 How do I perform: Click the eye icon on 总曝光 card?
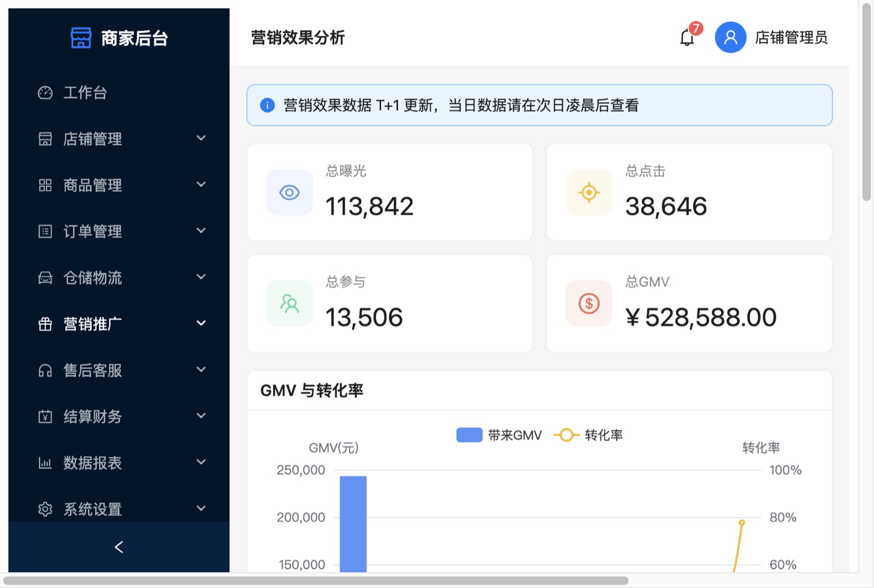(290, 192)
